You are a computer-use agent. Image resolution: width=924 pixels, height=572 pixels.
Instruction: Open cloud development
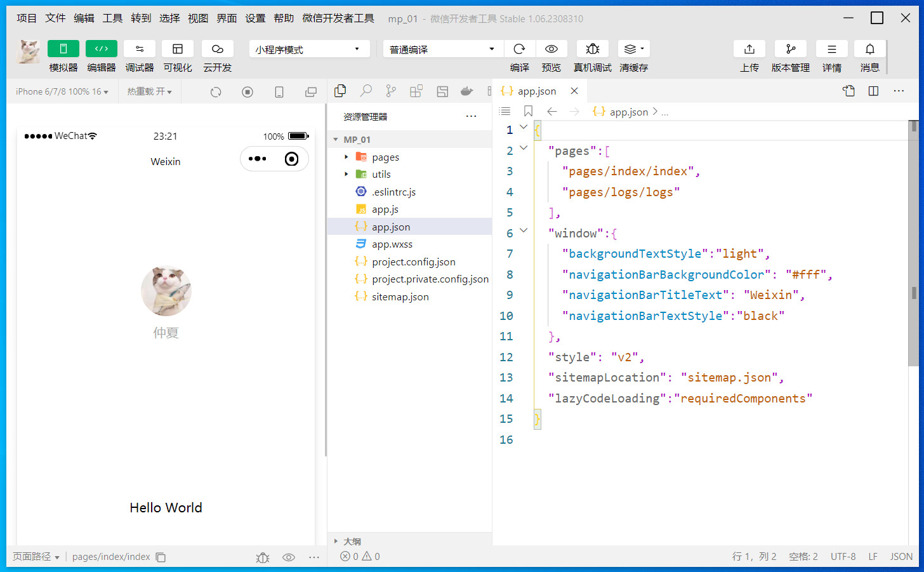coord(218,49)
